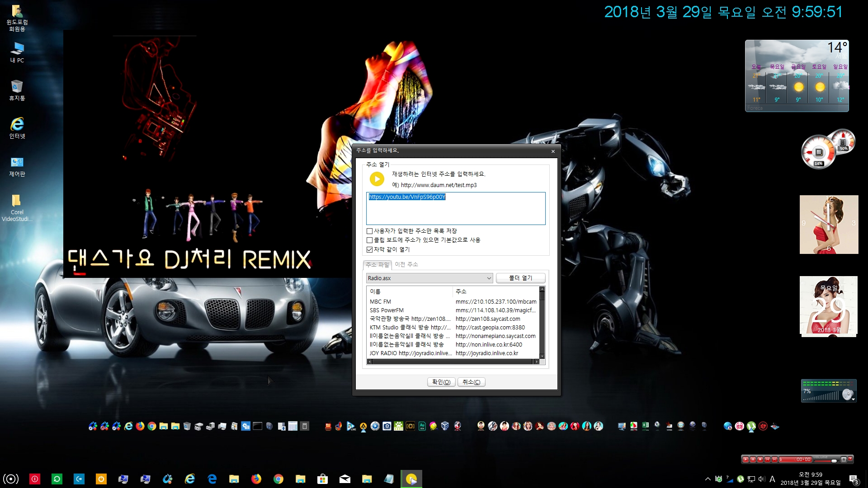Open the Radio.asx dropdown list

tap(429, 278)
